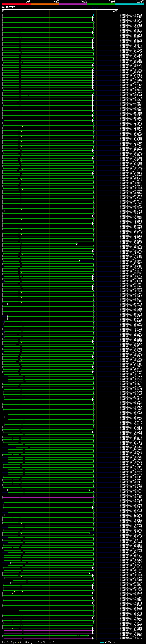The width and height of the screenshot is (146, 644).
Task: Select the label UniRef100_A9SXL8
Action: (131, 25)
